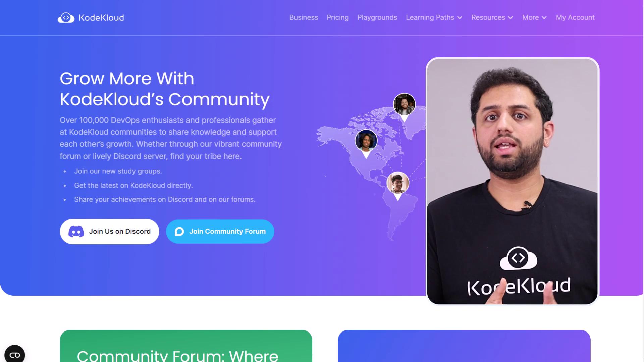
Task: Click the KodeKloud cloud logo icon
Action: (66, 18)
